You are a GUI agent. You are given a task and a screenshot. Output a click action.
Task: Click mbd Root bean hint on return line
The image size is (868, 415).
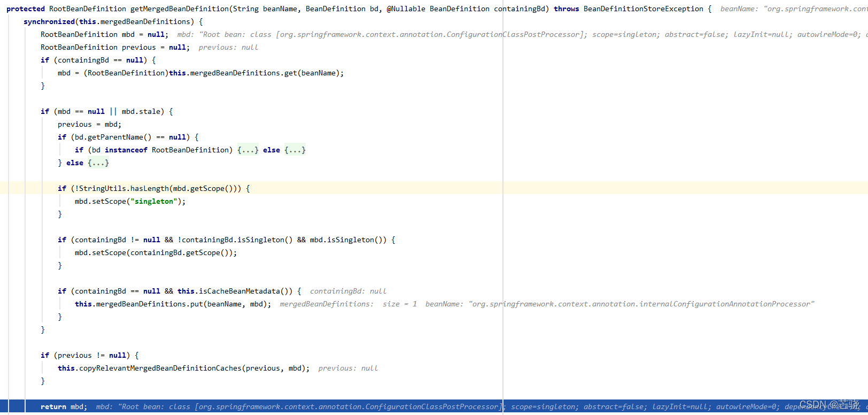point(479,407)
